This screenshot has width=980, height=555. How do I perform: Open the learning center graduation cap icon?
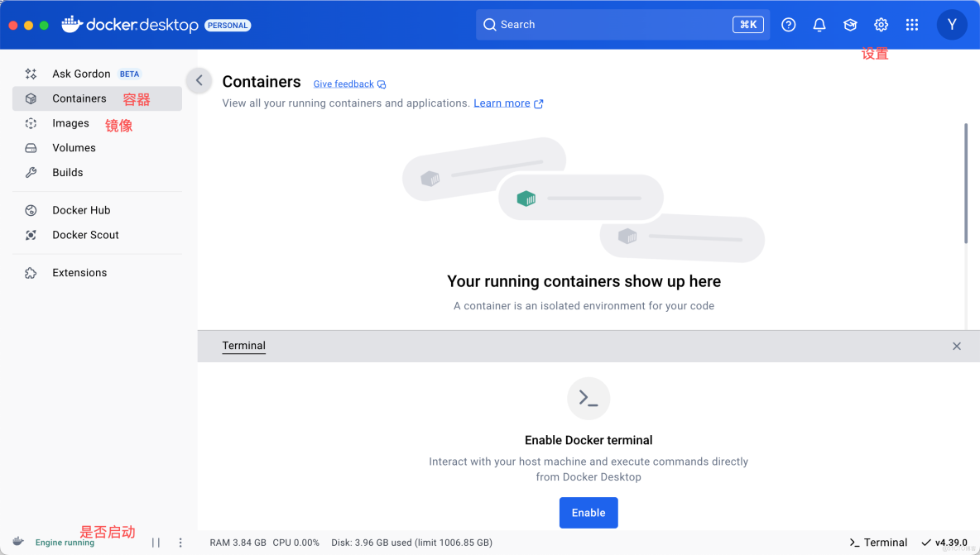tap(850, 25)
